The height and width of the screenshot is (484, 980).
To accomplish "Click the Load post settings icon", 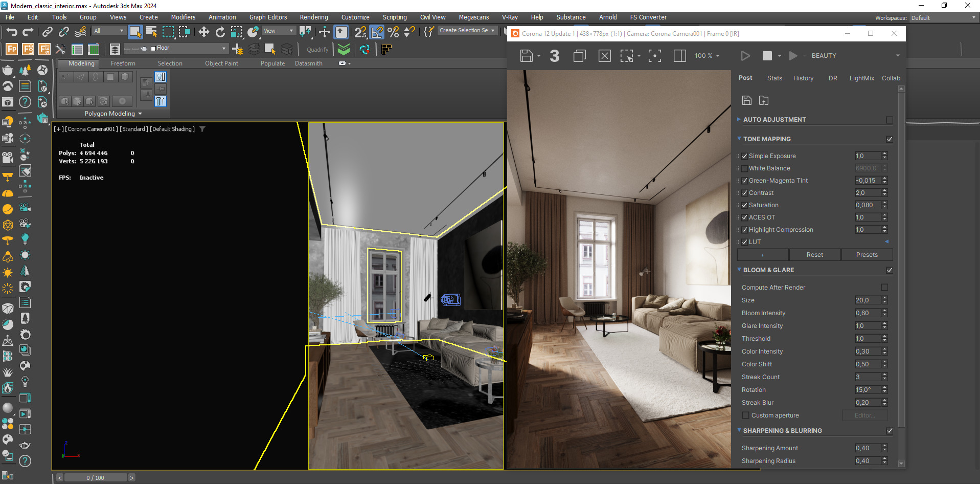I will [x=763, y=100].
